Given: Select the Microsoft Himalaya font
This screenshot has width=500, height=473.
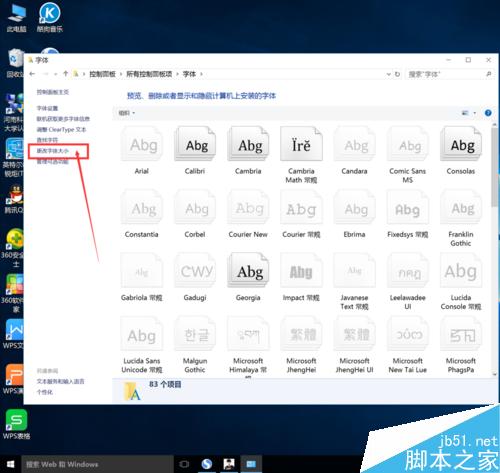Looking at the screenshot, I should tap(248, 347).
